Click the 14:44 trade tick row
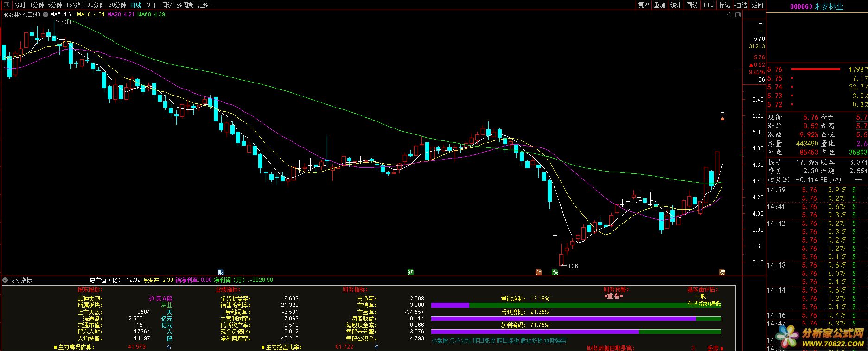Image resolution: width=868 pixels, height=351 pixels. tap(817, 290)
